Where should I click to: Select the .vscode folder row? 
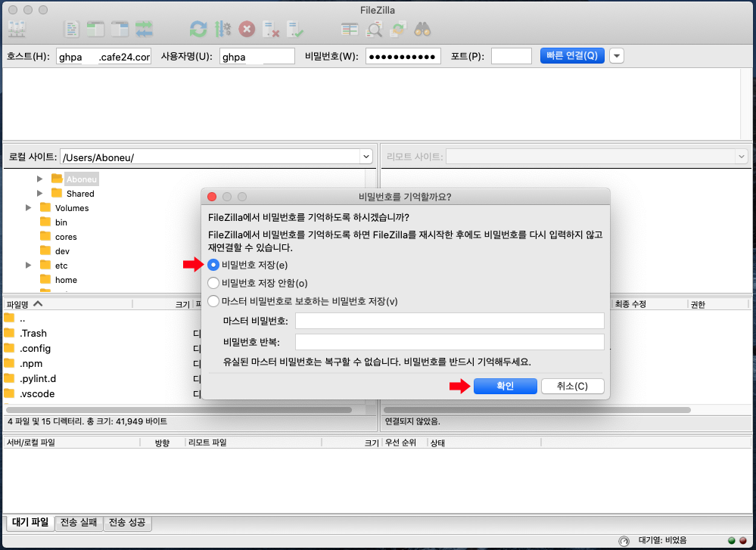tap(102, 393)
